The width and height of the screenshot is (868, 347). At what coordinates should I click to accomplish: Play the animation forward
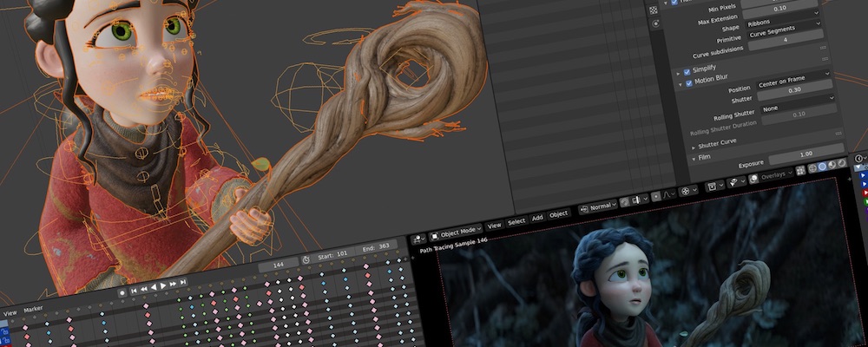pyautogui.click(x=163, y=286)
